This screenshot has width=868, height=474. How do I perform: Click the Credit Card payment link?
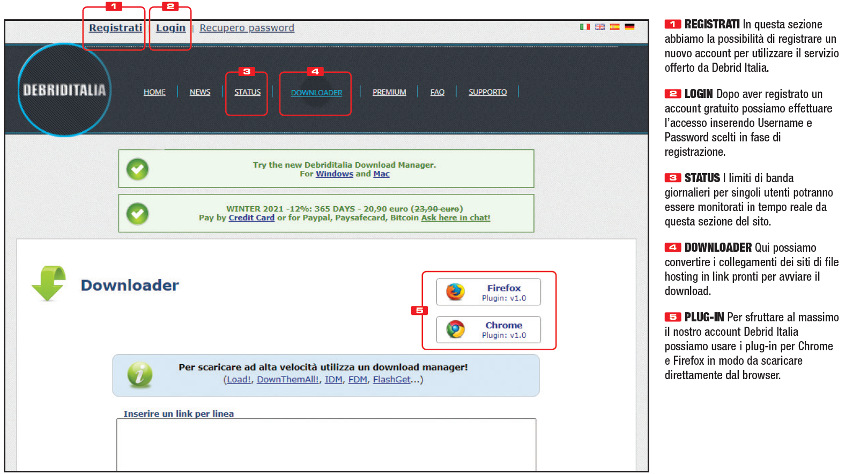coord(251,218)
